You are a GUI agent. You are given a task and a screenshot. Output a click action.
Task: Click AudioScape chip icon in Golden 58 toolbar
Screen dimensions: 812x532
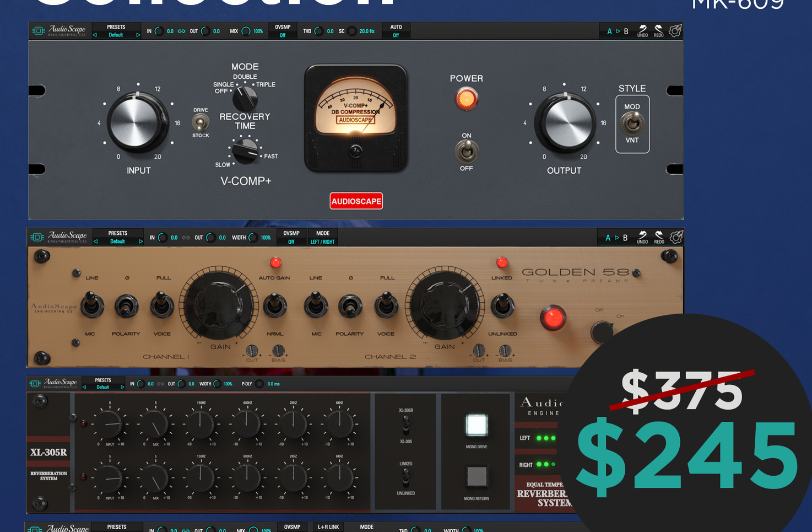pos(37,237)
